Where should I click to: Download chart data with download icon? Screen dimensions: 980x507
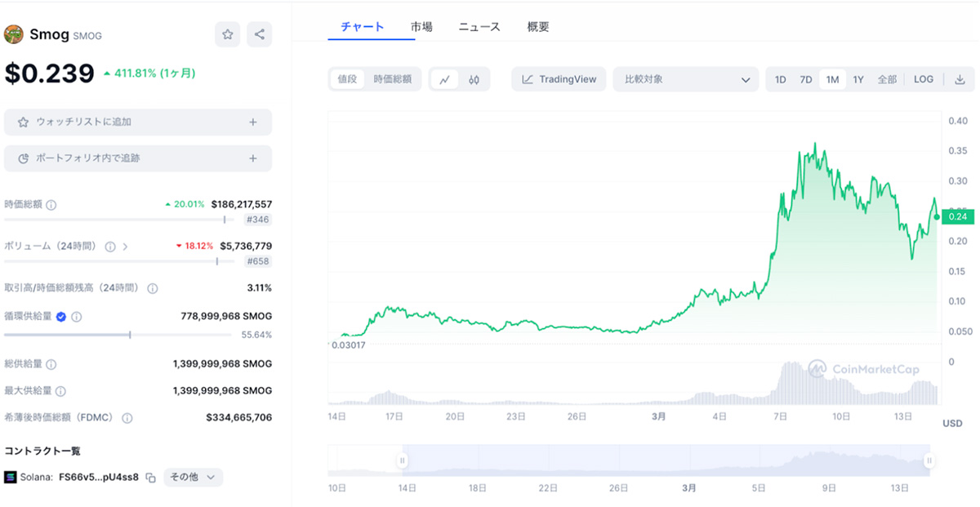pos(960,79)
